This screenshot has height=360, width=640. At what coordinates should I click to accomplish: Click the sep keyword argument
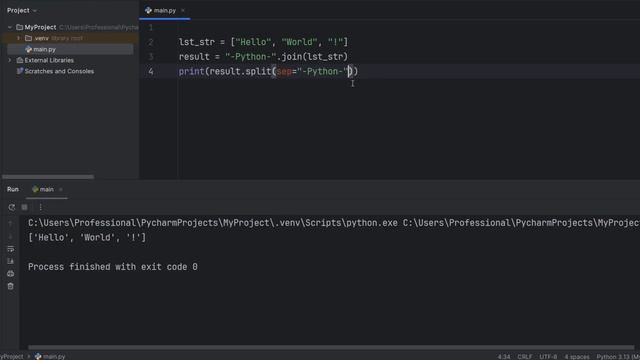coord(284,71)
